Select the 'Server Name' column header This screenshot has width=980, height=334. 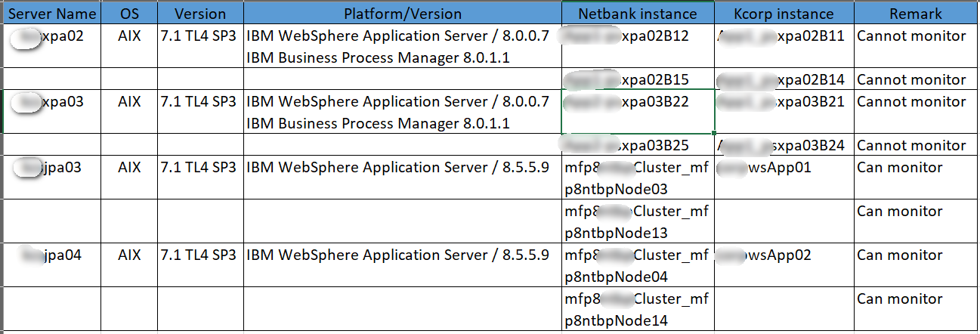(x=51, y=14)
